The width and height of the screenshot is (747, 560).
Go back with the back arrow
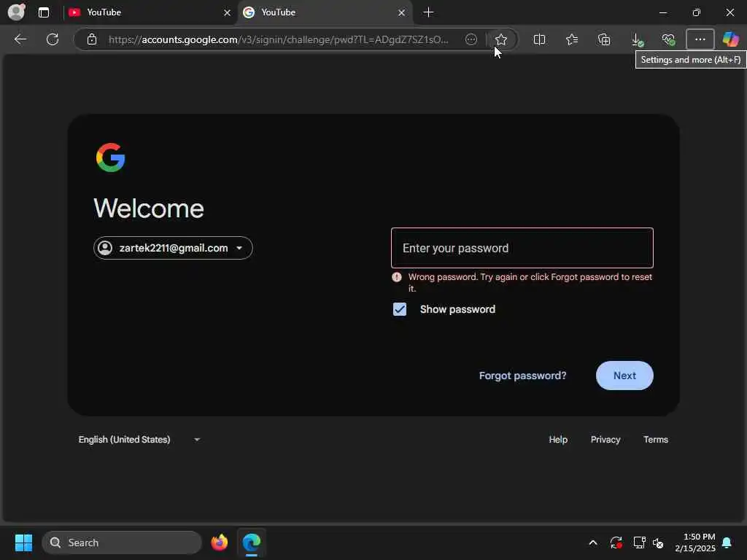(x=20, y=39)
